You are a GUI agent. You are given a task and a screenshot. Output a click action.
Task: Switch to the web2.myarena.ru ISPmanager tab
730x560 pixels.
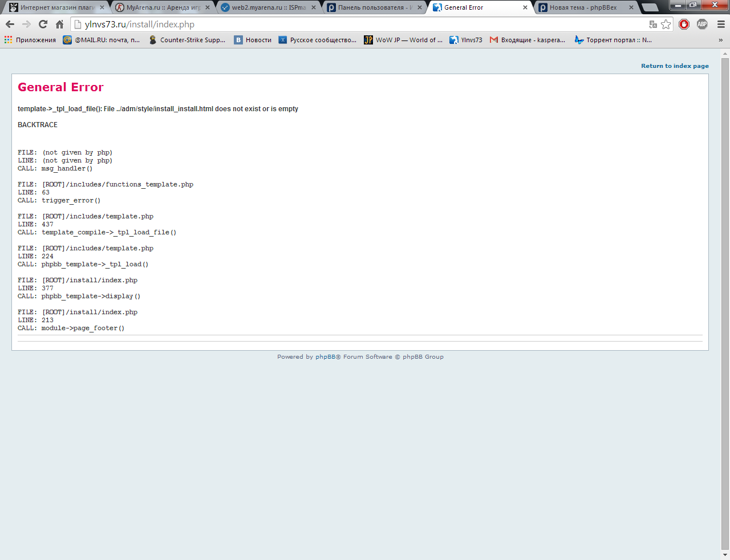(x=268, y=7)
